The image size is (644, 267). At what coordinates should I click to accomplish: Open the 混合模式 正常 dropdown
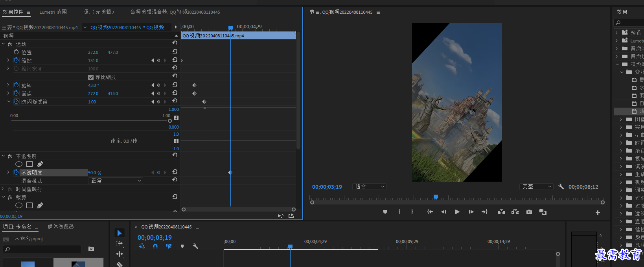(116, 180)
